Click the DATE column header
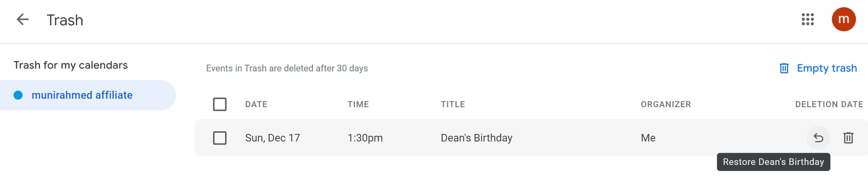The height and width of the screenshot is (177, 868). coord(256,104)
